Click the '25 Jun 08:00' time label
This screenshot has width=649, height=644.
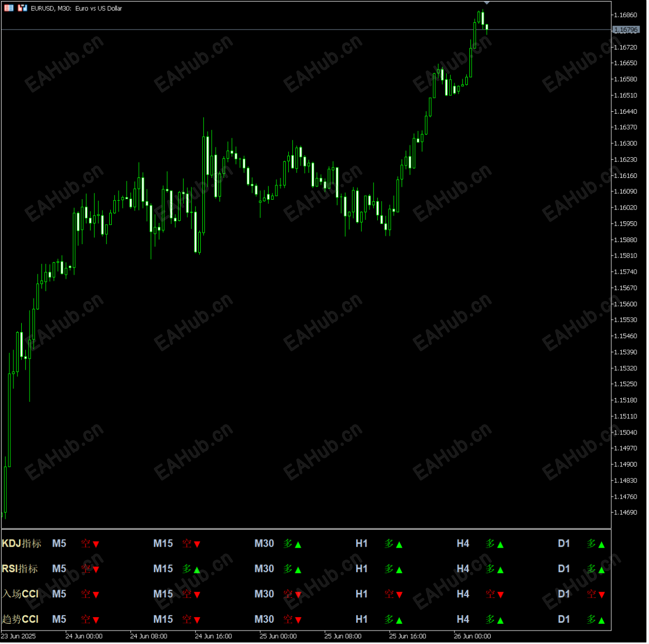tap(343, 636)
